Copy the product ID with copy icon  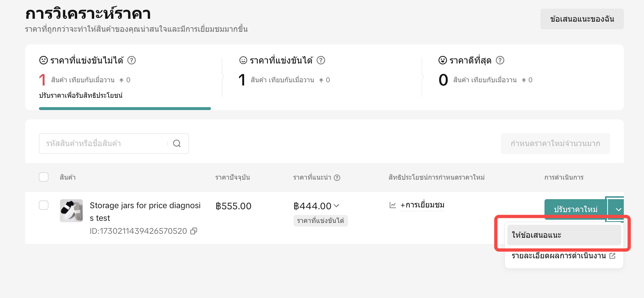(194, 231)
